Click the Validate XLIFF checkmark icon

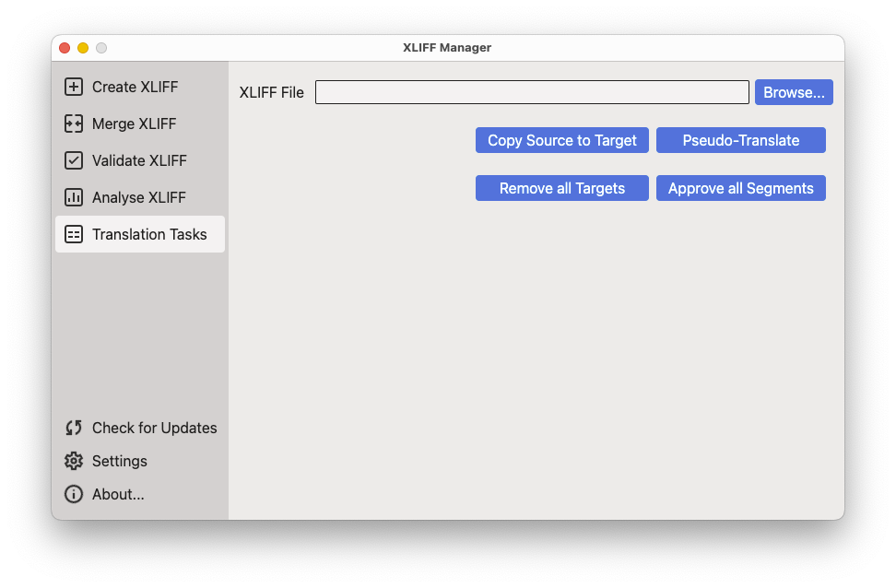[74, 160]
